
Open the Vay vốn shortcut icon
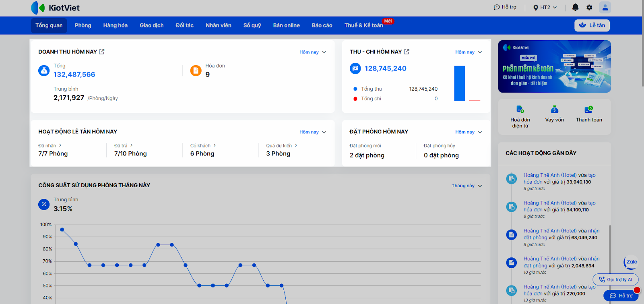point(554,110)
